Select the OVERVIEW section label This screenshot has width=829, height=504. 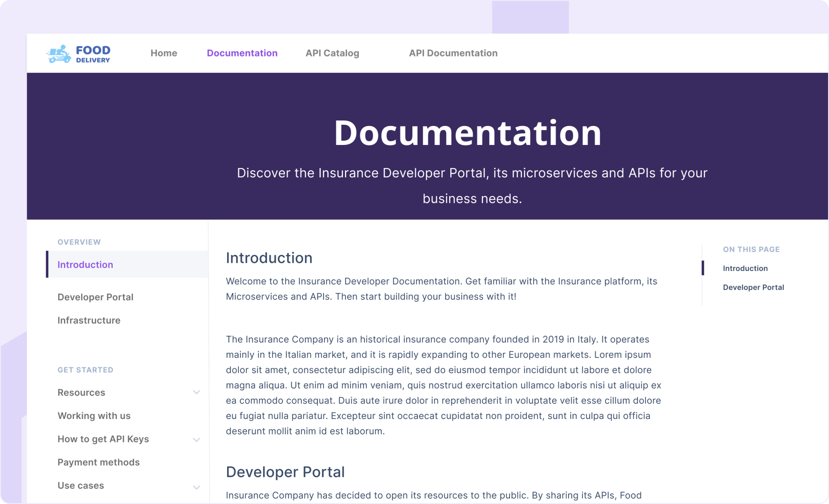coord(79,242)
